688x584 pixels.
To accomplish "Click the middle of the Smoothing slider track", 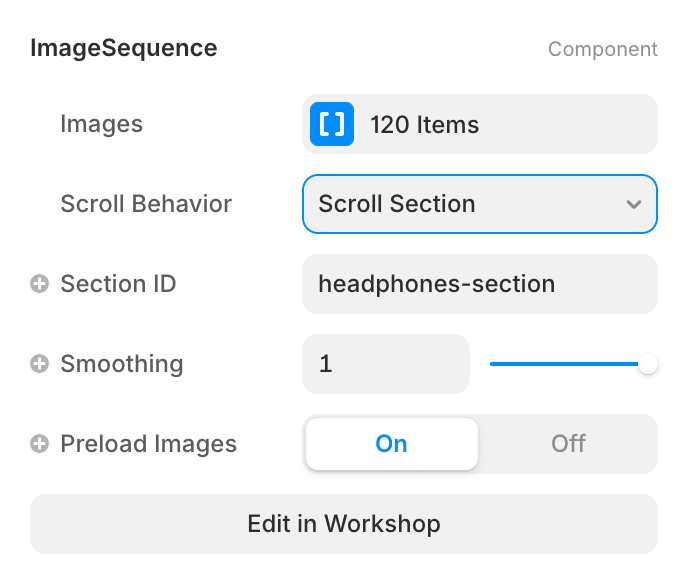I will click(x=565, y=364).
